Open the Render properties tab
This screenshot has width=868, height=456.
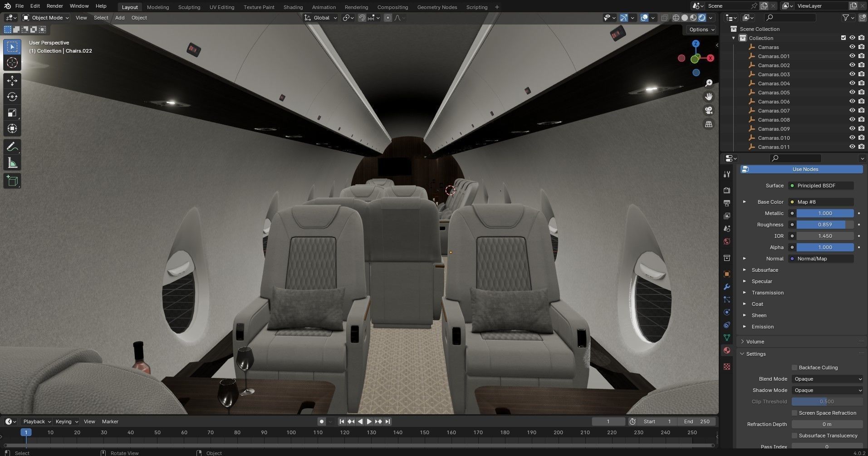click(727, 190)
